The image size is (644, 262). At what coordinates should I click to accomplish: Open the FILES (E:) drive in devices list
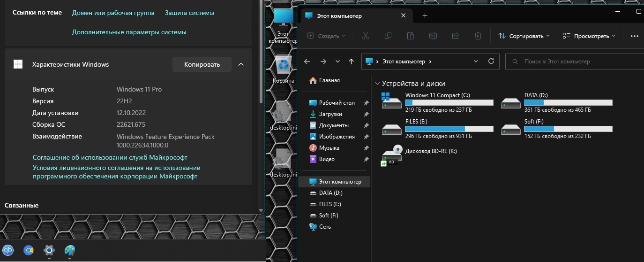pos(437,129)
